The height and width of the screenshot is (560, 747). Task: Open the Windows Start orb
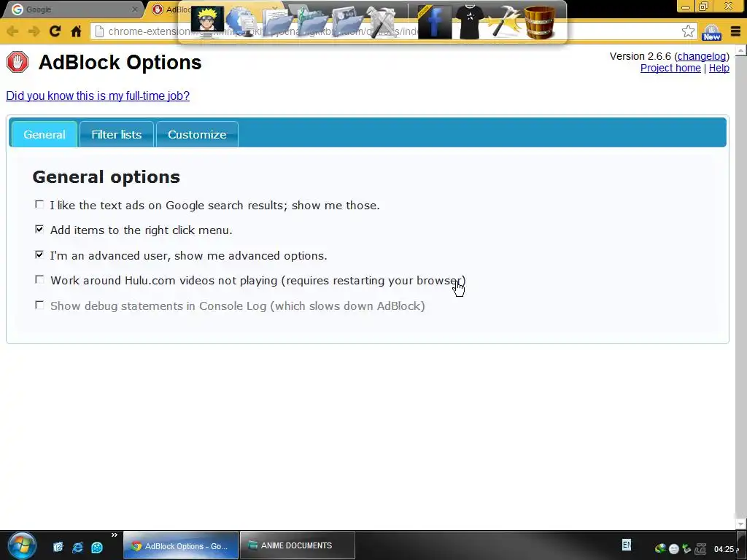tap(22, 545)
